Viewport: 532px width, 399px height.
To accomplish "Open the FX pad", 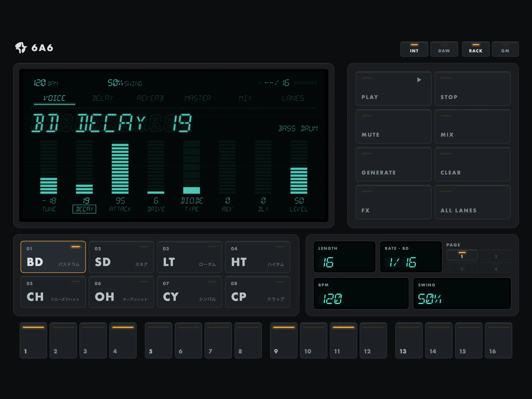I will pos(393,202).
